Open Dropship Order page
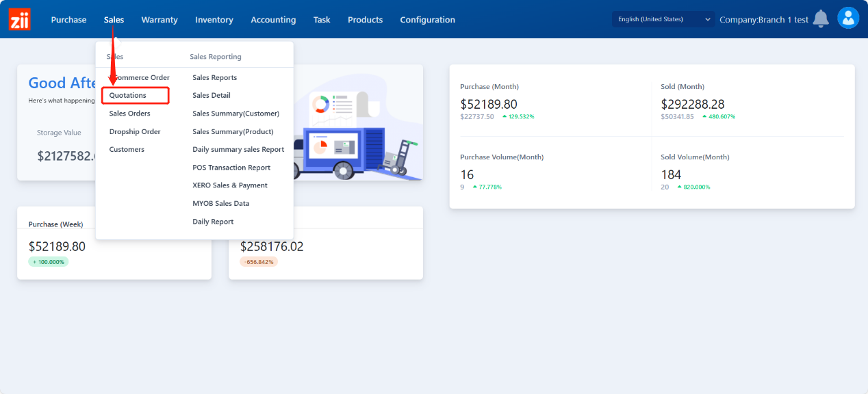Screen dimensions: 868x394 [x=135, y=131]
